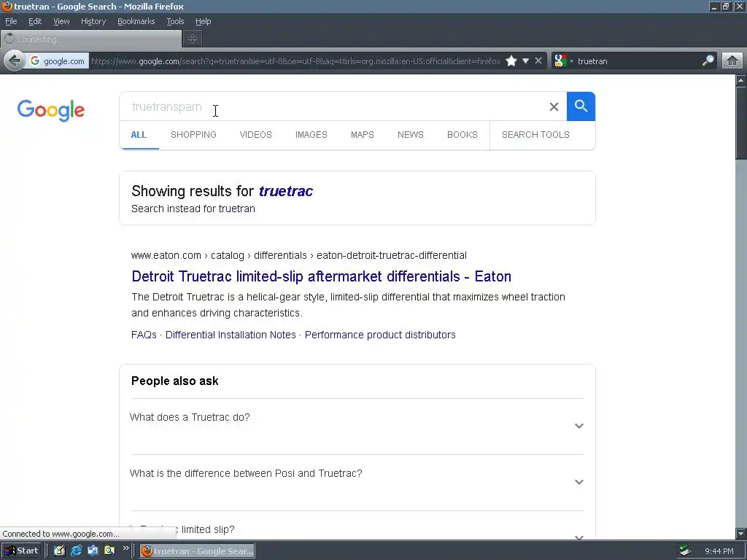
Task: Open the URL history dropdown arrow
Action: (525, 61)
